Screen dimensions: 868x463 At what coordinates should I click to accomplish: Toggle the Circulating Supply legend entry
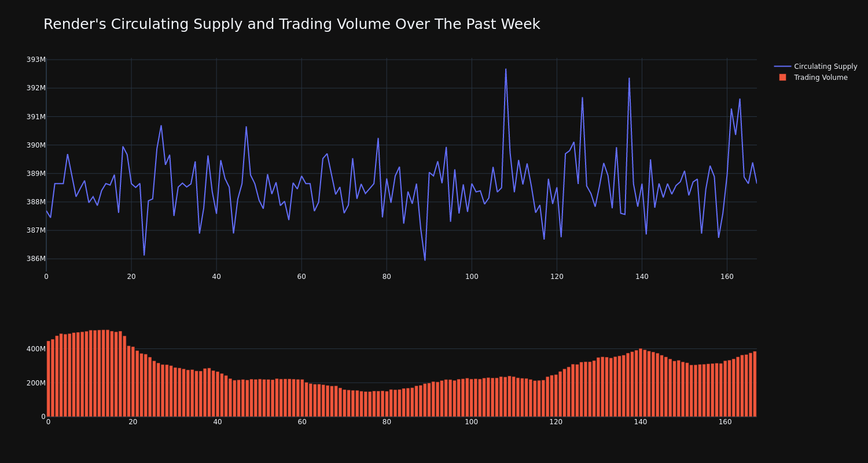(x=815, y=67)
